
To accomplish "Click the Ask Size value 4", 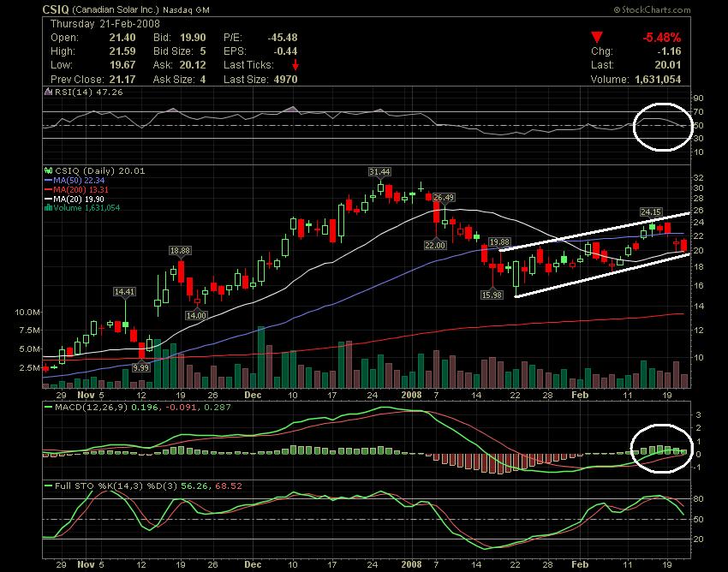I will click(x=203, y=80).
